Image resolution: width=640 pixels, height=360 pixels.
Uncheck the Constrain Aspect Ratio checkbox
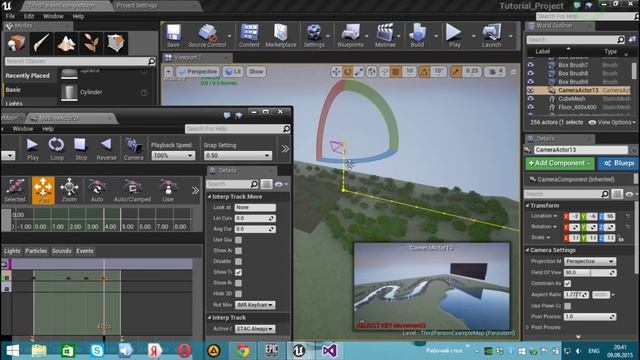567,283
